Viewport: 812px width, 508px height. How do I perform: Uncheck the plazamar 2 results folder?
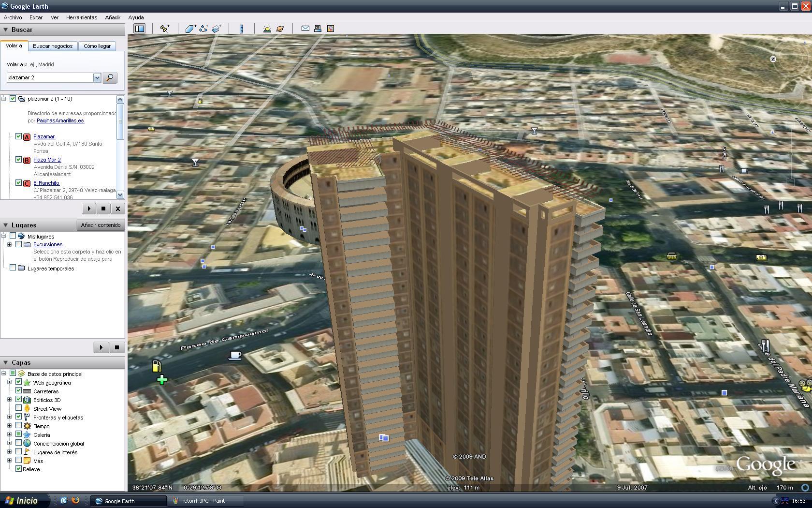13,99
